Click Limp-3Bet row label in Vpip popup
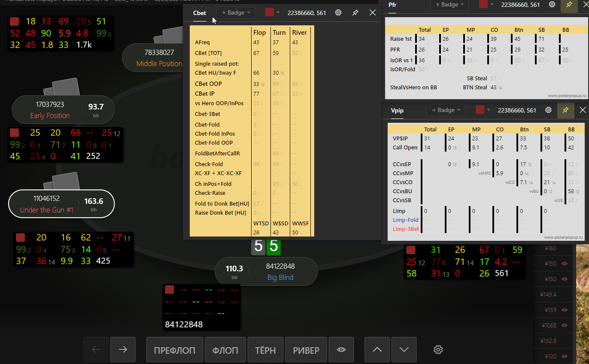Viewport: 589px width, 364px height. [x=406, y=229]
